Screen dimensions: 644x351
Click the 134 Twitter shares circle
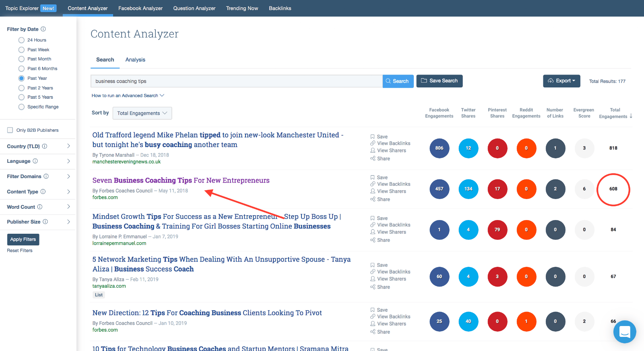pyautogui.click(x=469, y=189)
